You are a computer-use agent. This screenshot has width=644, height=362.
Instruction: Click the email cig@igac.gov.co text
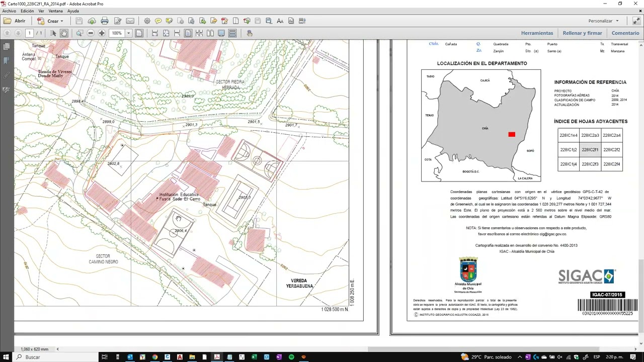553,234
